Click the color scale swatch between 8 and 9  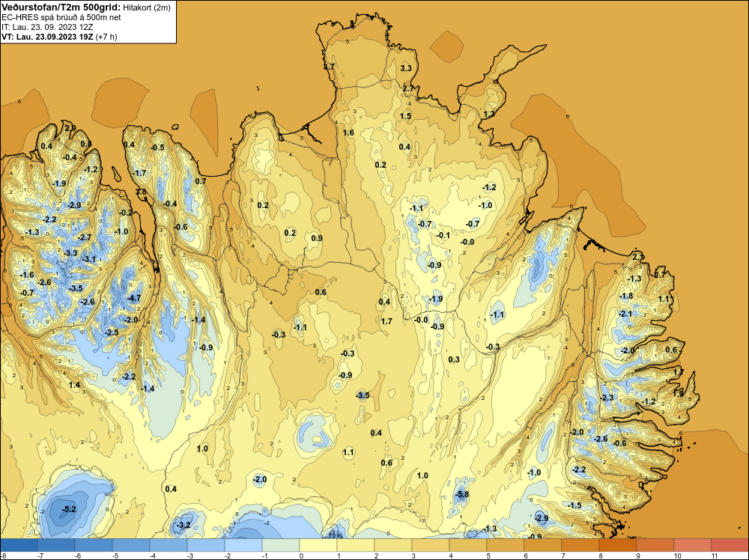pyautogui.click(x=618, y=545)
